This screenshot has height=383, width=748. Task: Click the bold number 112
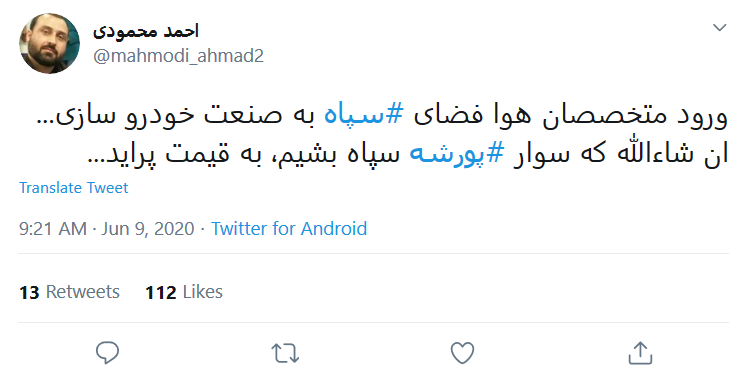pyautogui.click(x=161, y=292)
